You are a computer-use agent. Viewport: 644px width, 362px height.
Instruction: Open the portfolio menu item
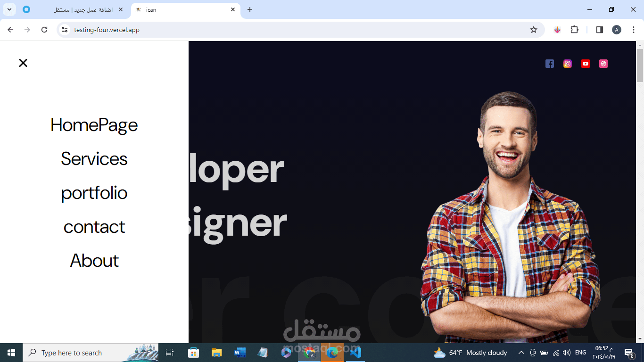coord(94,193)
